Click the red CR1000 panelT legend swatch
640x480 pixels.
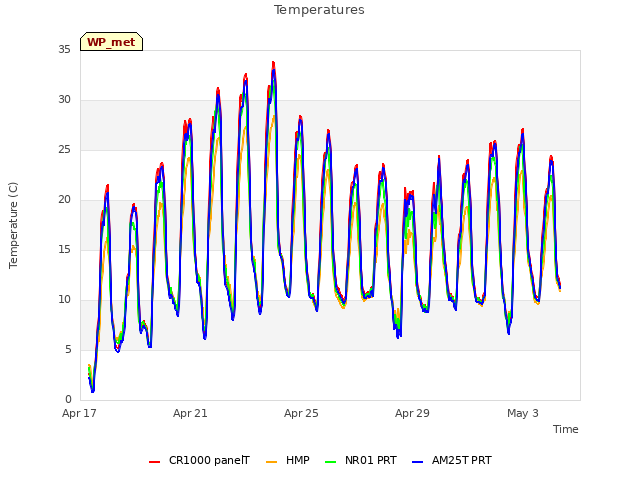[x=155, y=462]
